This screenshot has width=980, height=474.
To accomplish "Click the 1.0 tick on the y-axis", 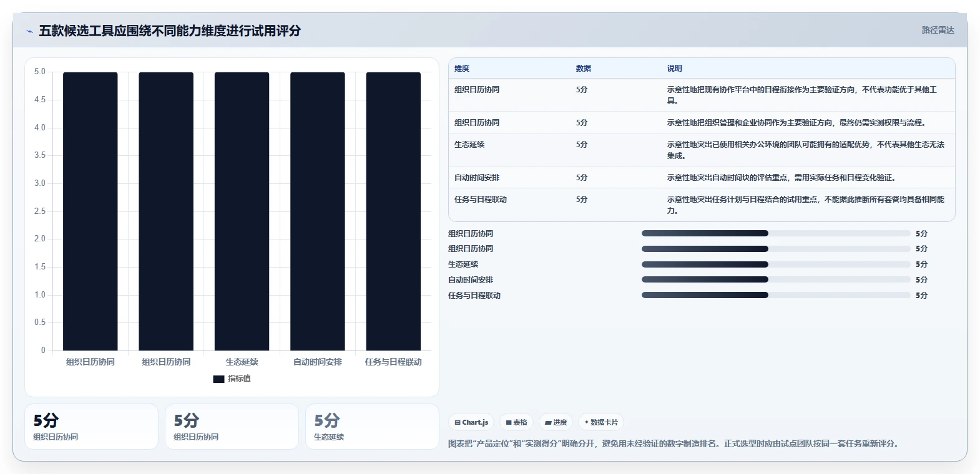I will point(40,295).
